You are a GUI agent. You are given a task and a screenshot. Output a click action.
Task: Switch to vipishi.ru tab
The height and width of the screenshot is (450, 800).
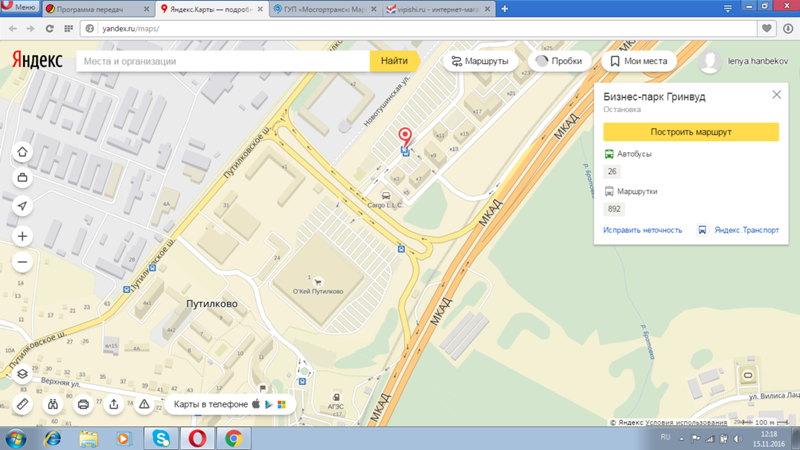pos(439,9)
